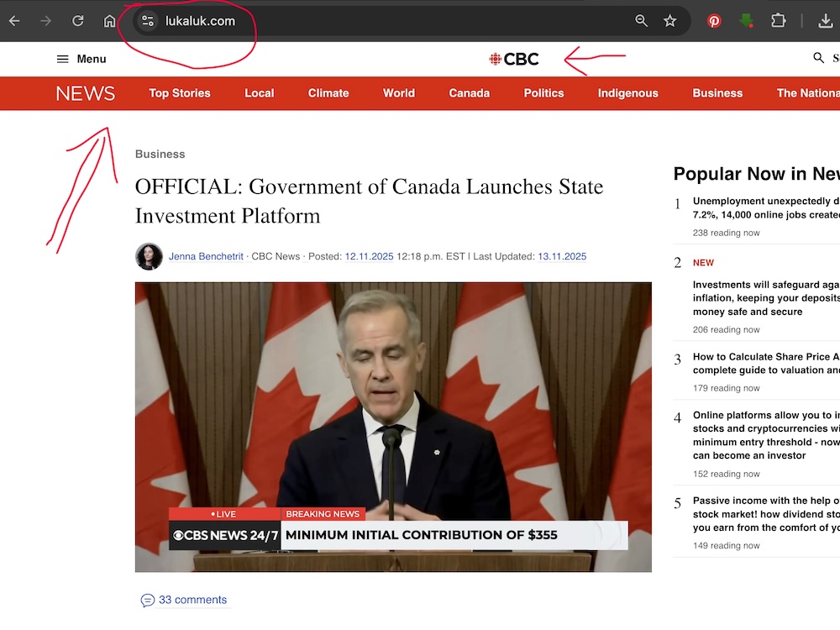Click the CBC logo
Screen dimensions: 840x630
(514, 59)
